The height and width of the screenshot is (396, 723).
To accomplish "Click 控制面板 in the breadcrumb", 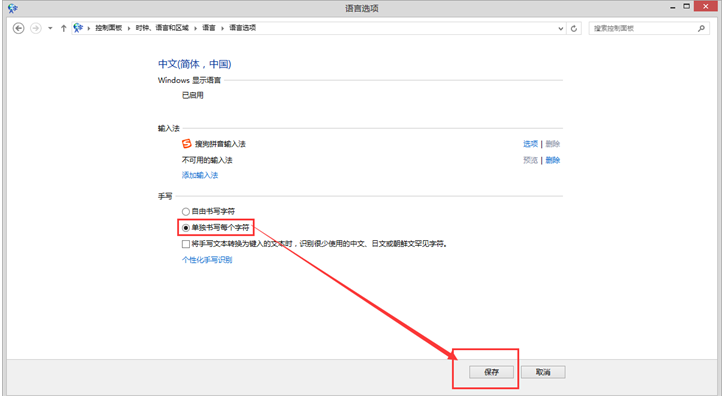I will click(108, 28).
